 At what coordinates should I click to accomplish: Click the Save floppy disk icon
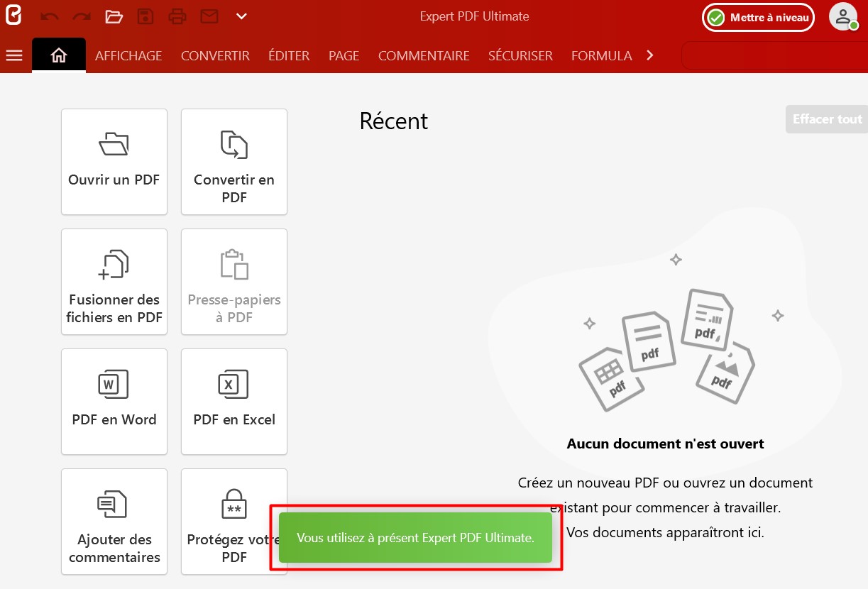click(145, 16)
